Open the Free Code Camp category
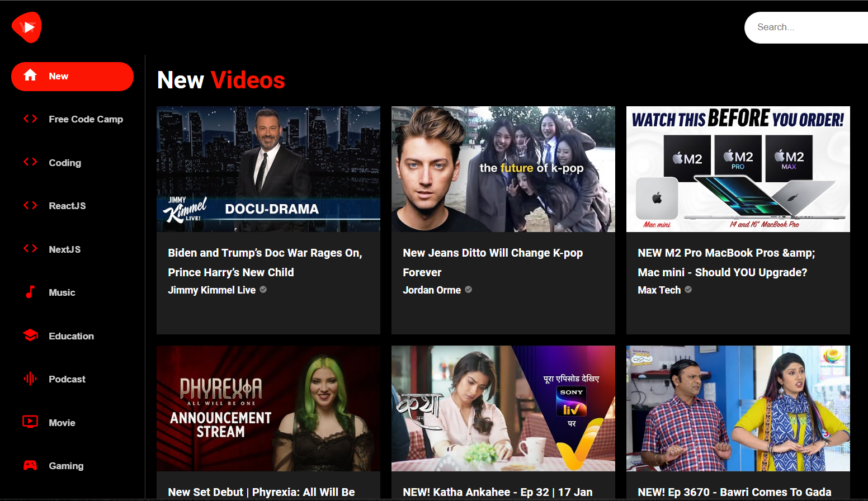The width and height of the screenshot is (868, 501). [72, 119]
